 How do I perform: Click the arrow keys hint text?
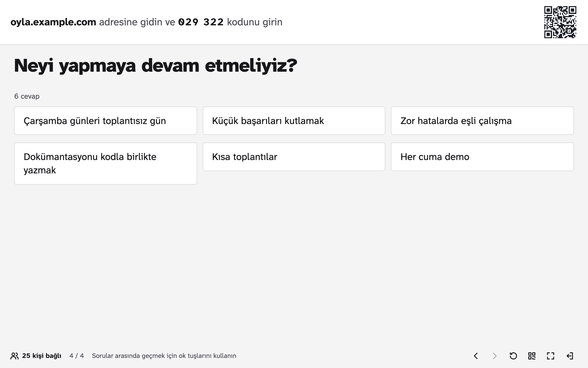click(x=164, y=356)
